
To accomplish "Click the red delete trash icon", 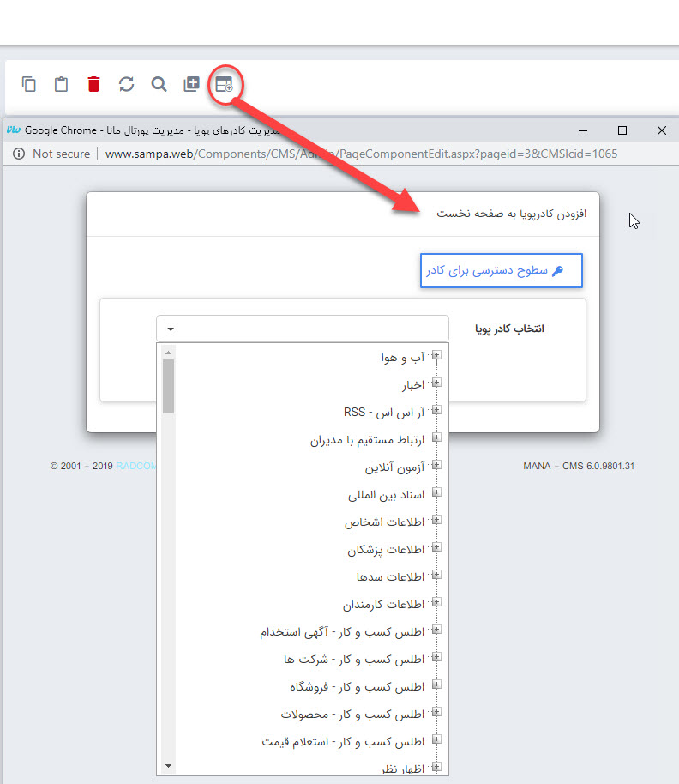I will (93, 84).
